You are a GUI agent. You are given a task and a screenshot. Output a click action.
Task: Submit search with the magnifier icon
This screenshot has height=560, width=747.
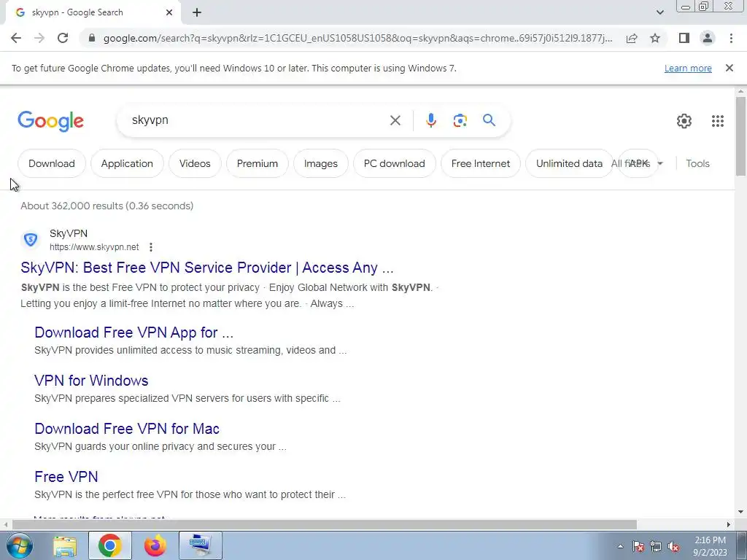coord(489,120)
